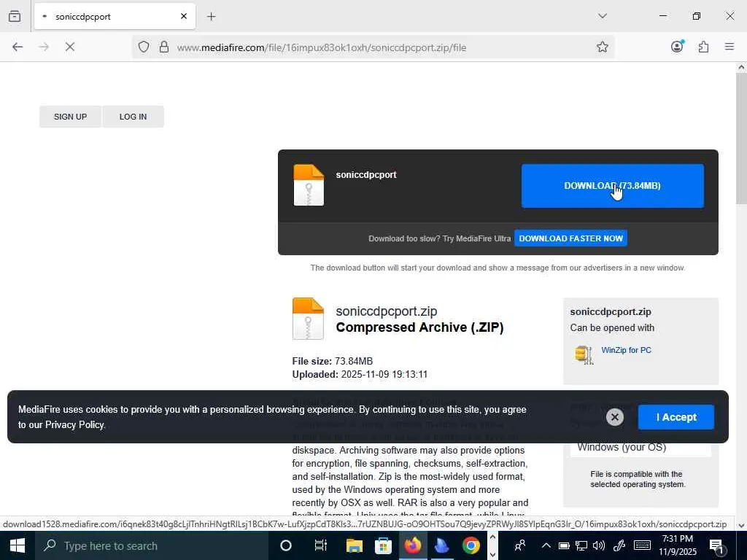This screenshot has height=560, width=747.
Task: Open the list all tabs chevron
Action: (x=602, y=16)
